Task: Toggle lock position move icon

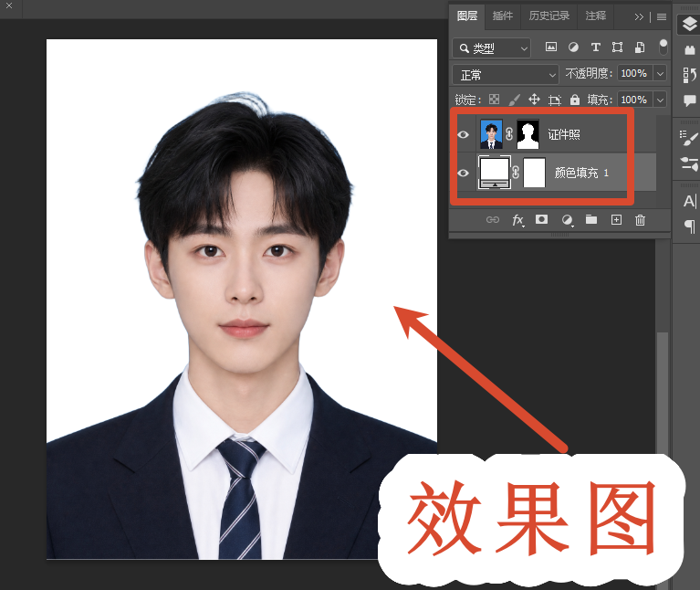Action: click(x=535, y=100)
